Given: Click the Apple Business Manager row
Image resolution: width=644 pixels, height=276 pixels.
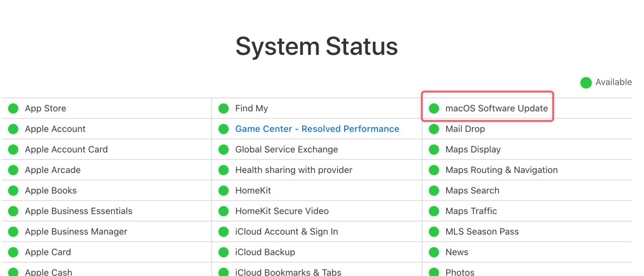Looking at the screenshot, I should (106, 232).
